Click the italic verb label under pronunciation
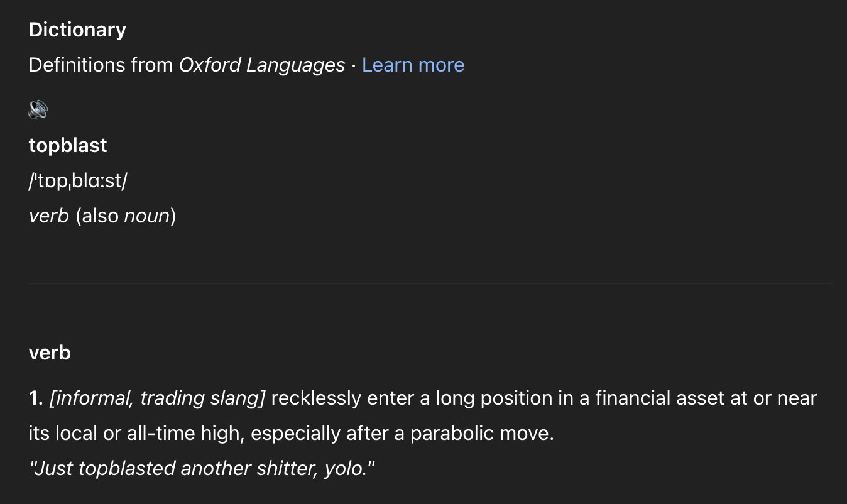The width and height of the screenshot is (847, 504). pyautogui.click(x=48, y=216)
